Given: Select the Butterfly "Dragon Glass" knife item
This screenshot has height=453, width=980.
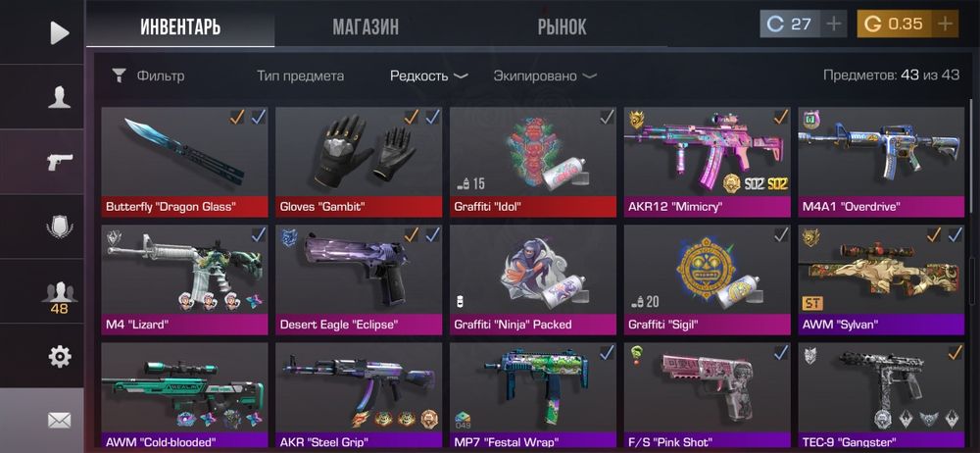Looking at the screenshot, I should click(184, 162).
